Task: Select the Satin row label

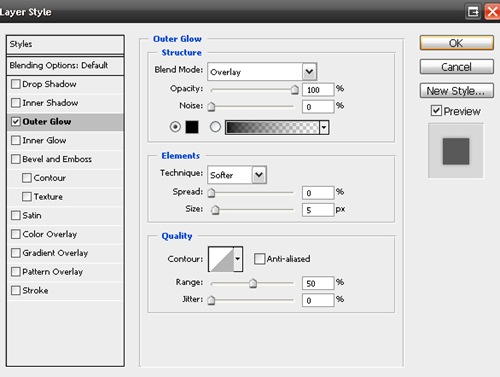Action: (x=32, y=215)
